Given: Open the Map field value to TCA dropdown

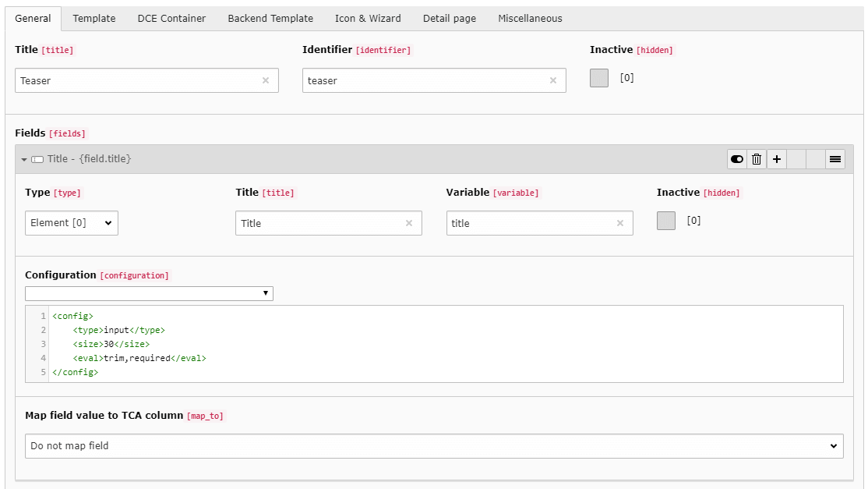Looking at the screenshot, I should tap(434, 445).
